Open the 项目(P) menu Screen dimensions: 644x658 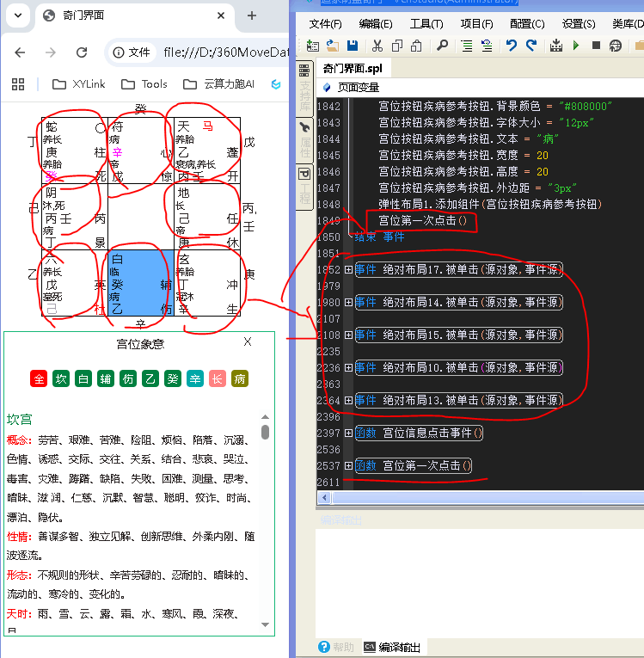(x=476, y=24)
